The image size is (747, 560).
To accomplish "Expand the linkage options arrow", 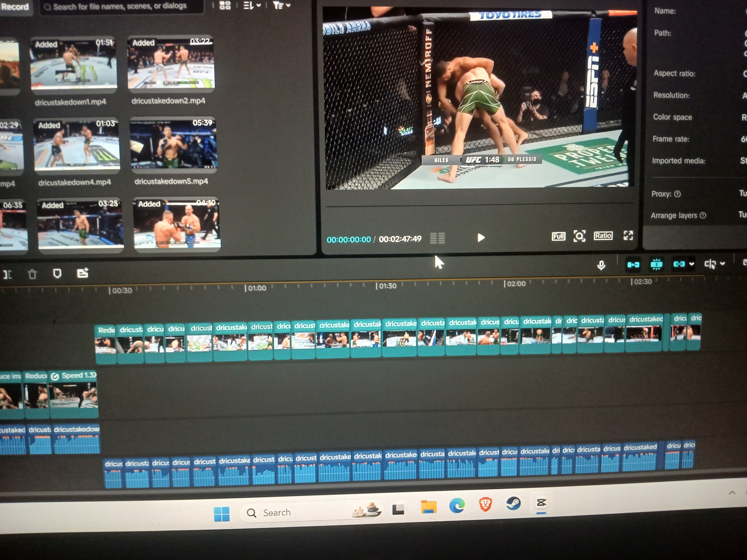I will 691,264.
